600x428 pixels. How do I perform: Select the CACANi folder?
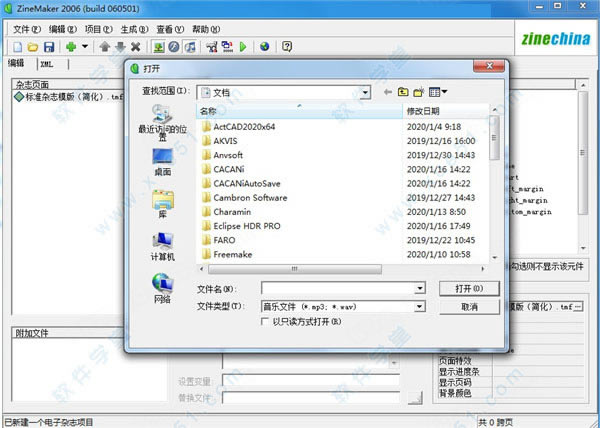coord(223,169)
